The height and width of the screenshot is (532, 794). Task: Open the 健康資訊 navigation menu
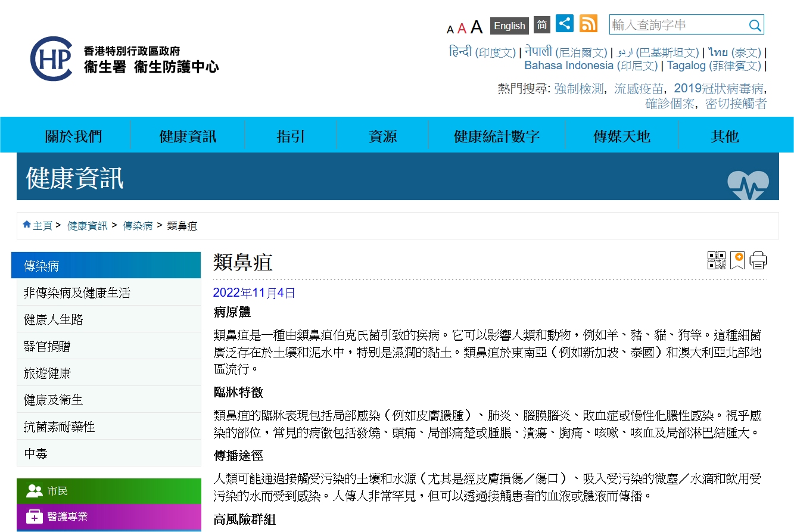click(x=188, y=136)
